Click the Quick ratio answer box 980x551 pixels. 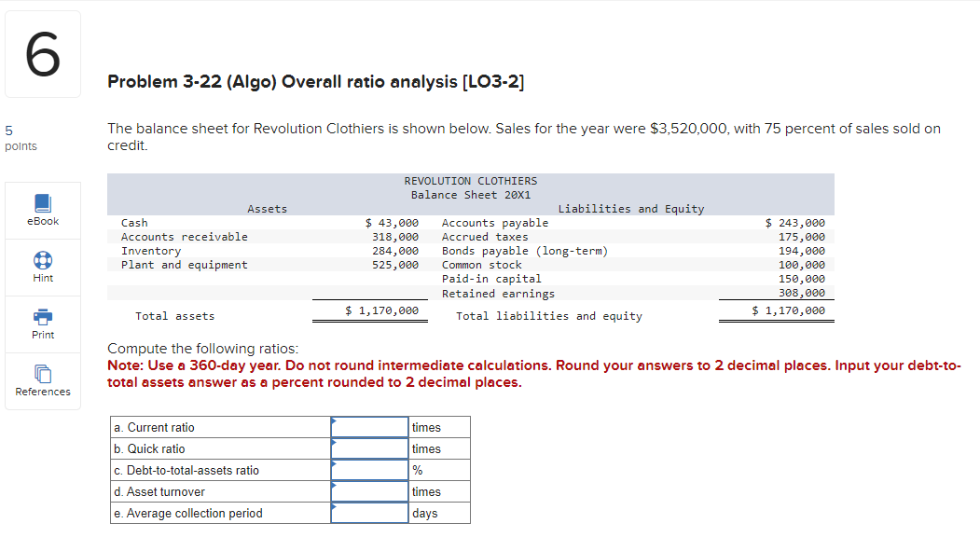(369, 448)
